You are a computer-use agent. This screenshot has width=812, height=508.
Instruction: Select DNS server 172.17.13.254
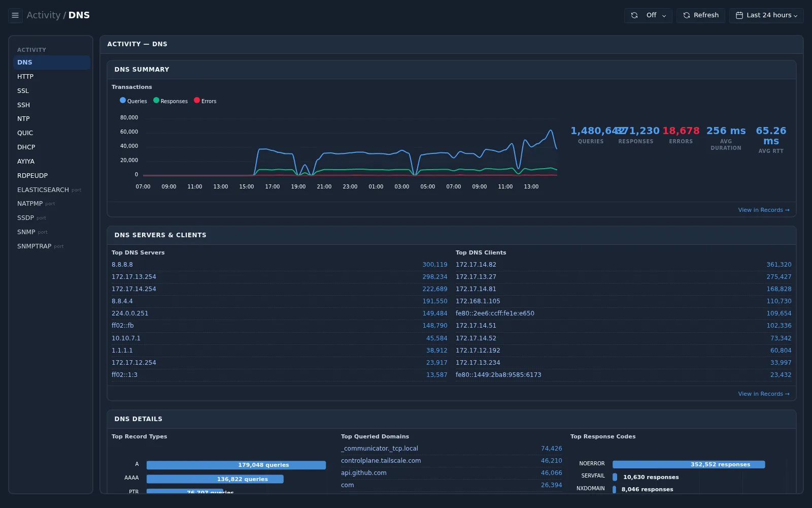point(134,277)
